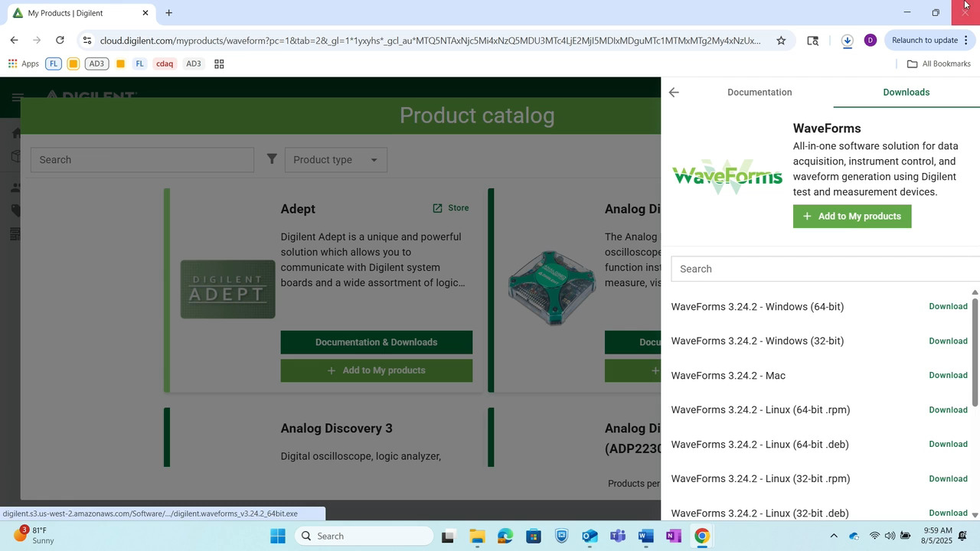Viewport: 980px width, 551px height.
Task: Open Chrome three-dot menu
Action: coord(966,41)
